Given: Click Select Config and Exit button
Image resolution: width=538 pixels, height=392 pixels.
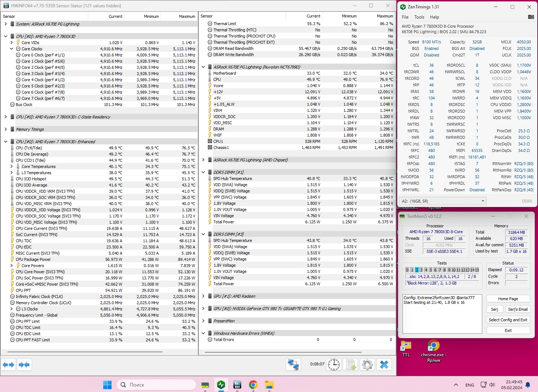Looking at the screenshot, I should [x=508, y=320].
